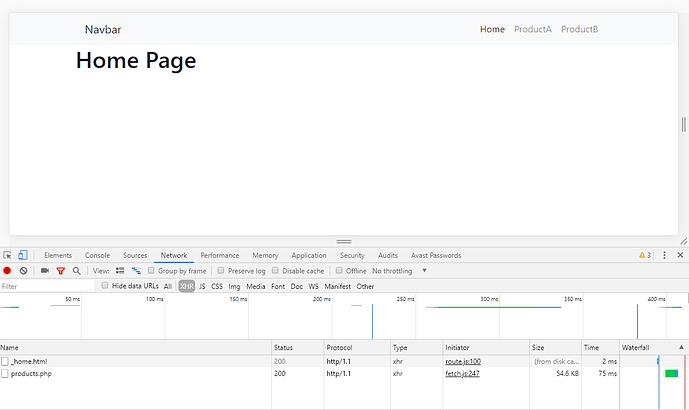Screen dimensions: 689x410
Task: Open DevTools three-dot customize menu
Action: [x=664, y=256]
